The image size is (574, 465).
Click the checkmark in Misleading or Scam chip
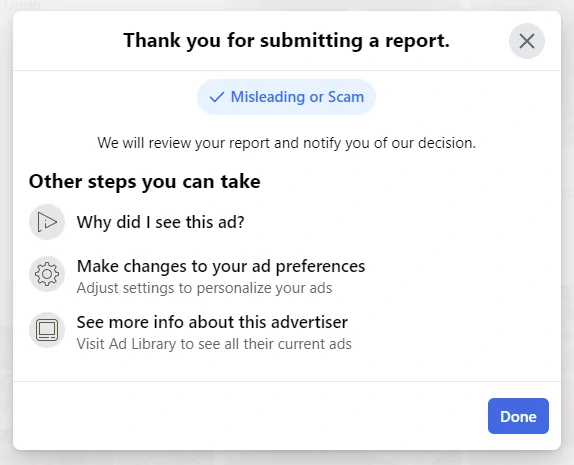click(216, 97)
